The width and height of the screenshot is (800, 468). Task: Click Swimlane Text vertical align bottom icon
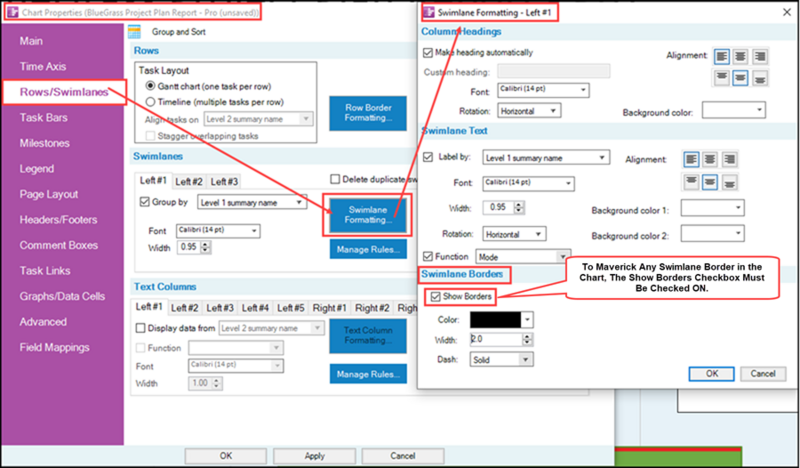pos(729,182)
